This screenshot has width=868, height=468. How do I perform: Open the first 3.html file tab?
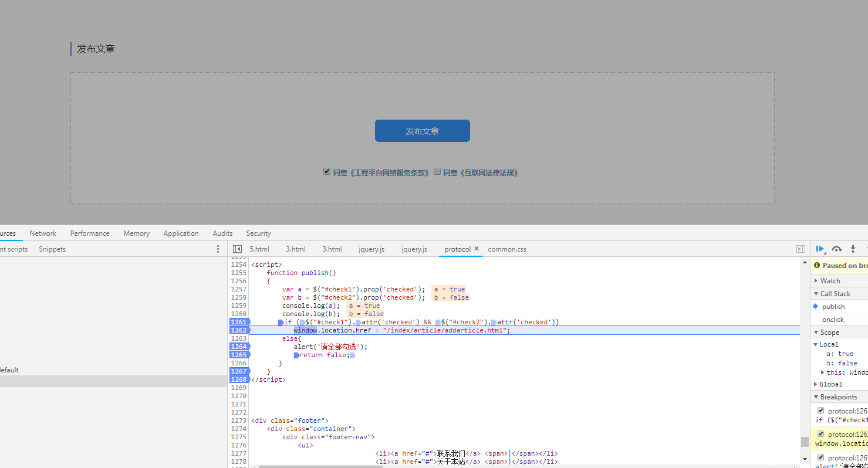296,249
